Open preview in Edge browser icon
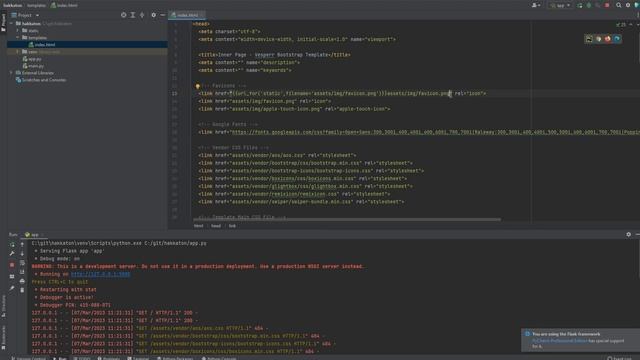Viewport: 640px width, 360px height. (617, 39)
